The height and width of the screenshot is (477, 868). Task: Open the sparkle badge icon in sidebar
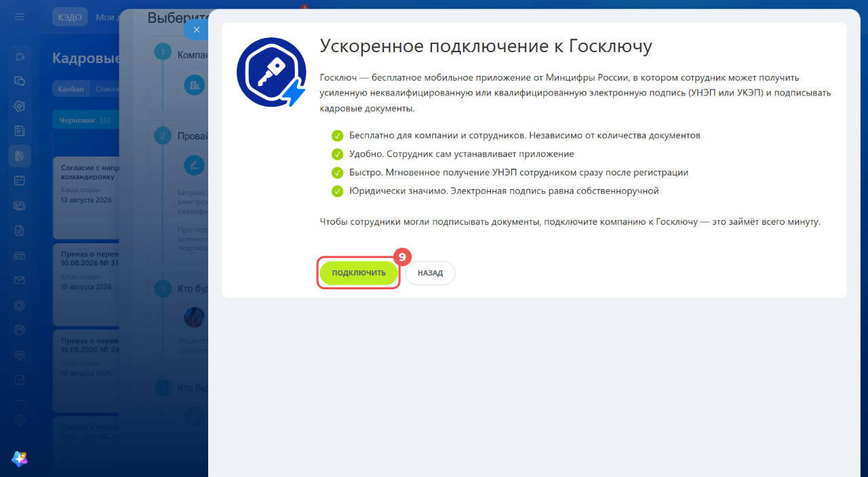20,106
